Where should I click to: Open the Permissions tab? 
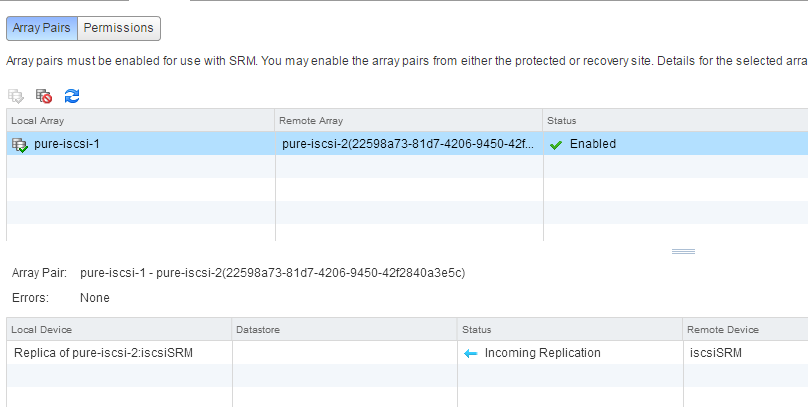click(x=119, y=28)
